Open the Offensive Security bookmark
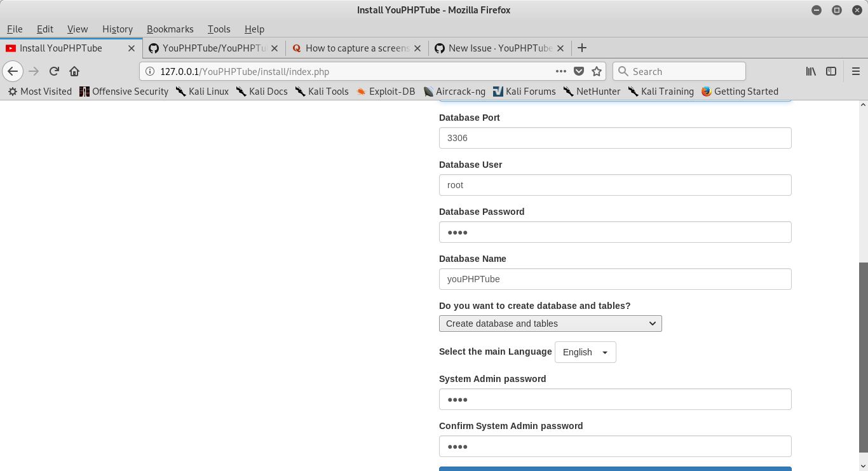Image resolution: width=868 pixels, height=471 pixels. pyautogui.click(x=124, y=92)
